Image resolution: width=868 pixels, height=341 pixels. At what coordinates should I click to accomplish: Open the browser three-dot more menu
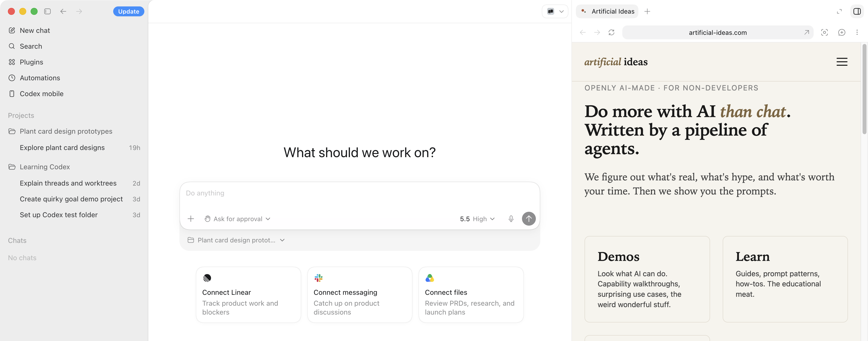857,32
